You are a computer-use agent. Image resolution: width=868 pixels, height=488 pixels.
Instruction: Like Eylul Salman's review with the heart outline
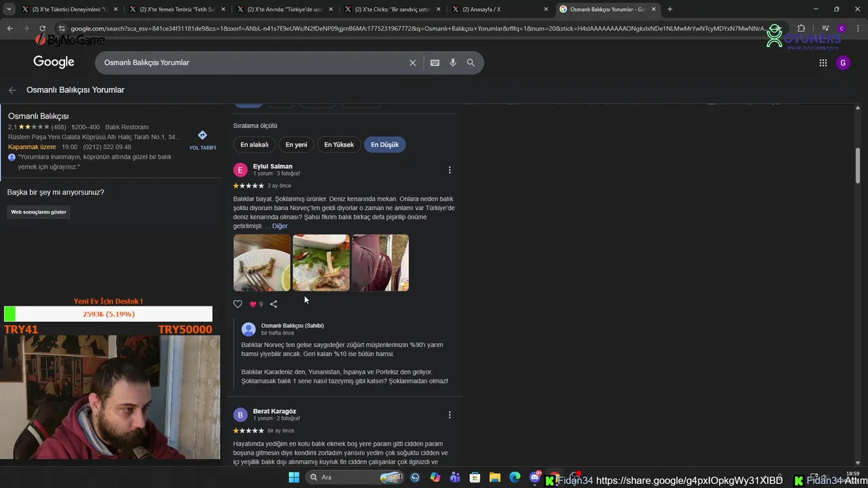coord(237,304)
